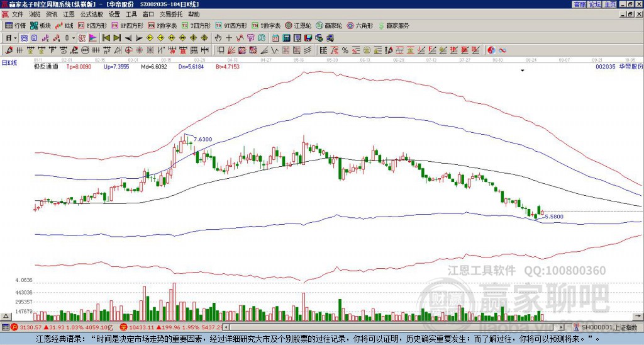Click the yin-yang taiji icon
The image size is (644, 345).
pos(491,50)
